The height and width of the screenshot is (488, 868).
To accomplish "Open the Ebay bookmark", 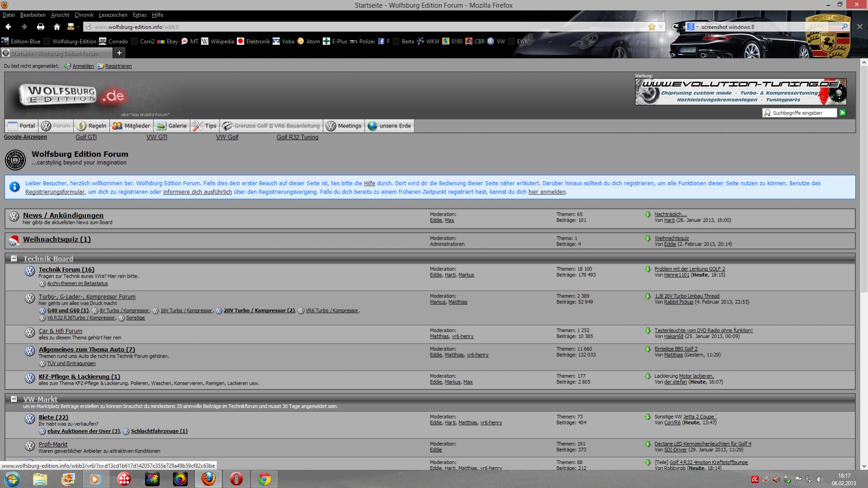I will point(167,41).
